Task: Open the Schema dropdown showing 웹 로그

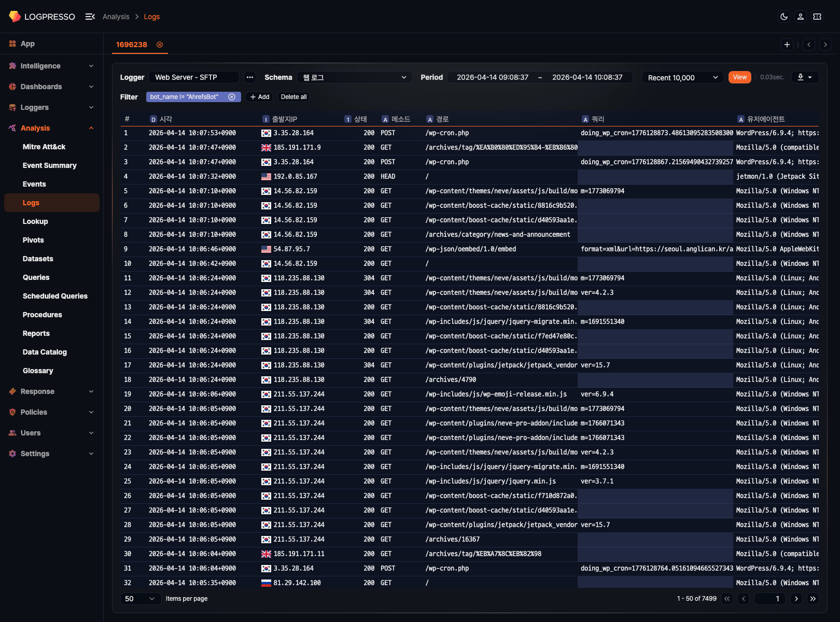Action: pos(354,77)
